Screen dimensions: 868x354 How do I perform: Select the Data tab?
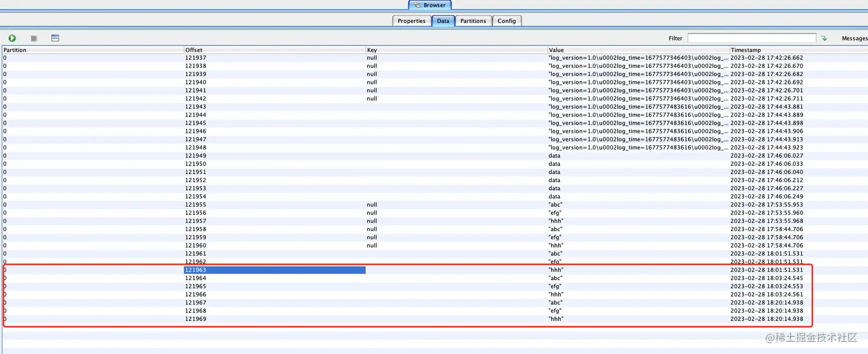[443, 21]
